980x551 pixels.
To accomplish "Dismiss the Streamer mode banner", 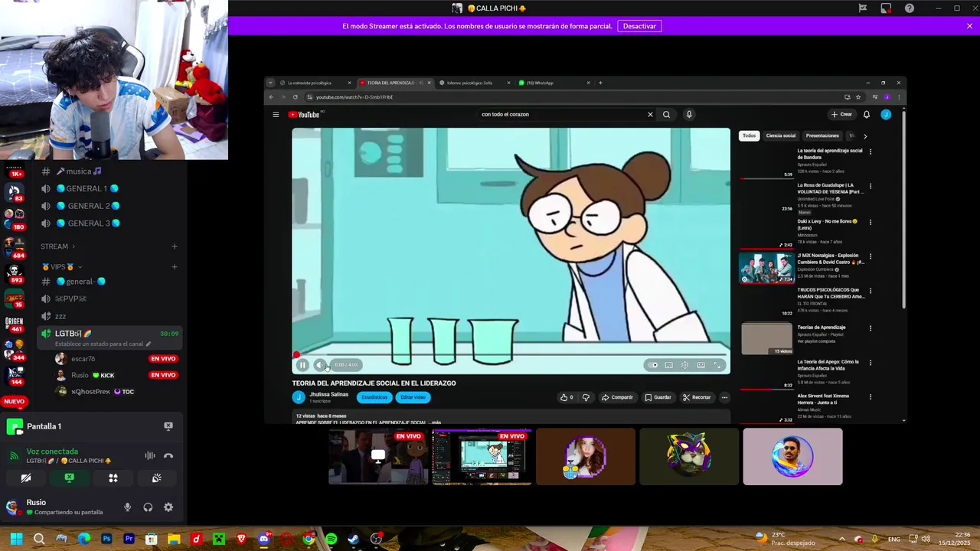I will pyautogui.click(x=969, y=26).
